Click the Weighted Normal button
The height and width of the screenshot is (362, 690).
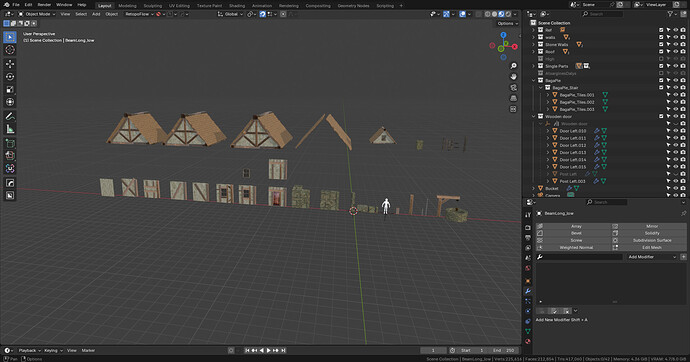[x=573, y=247]
